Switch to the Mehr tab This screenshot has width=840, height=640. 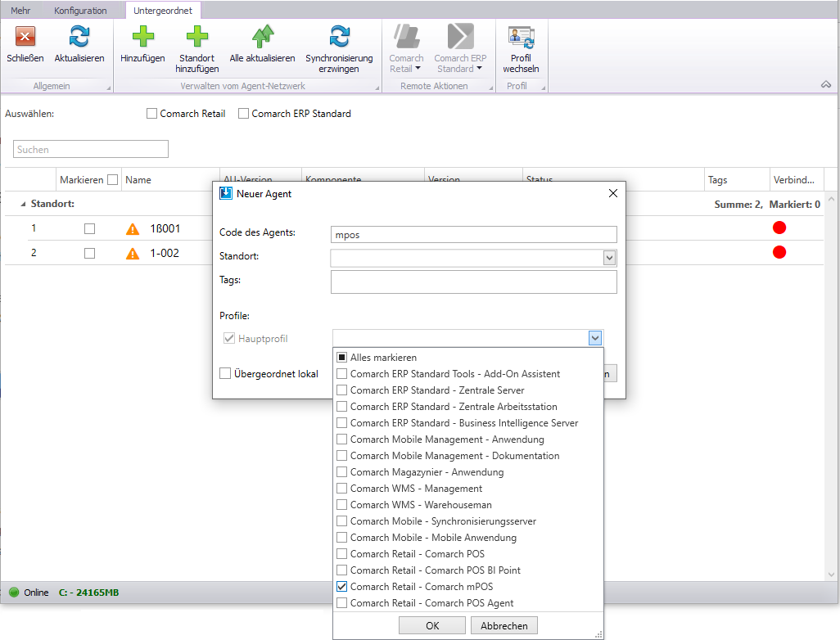tap(20, 10)
